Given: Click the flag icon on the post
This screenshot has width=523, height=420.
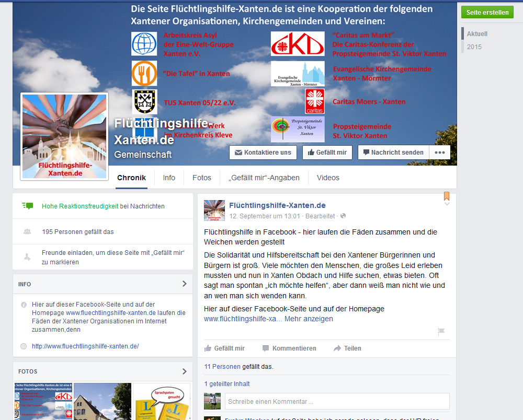Looking at the screenshot, I should (x=441, y=331).
